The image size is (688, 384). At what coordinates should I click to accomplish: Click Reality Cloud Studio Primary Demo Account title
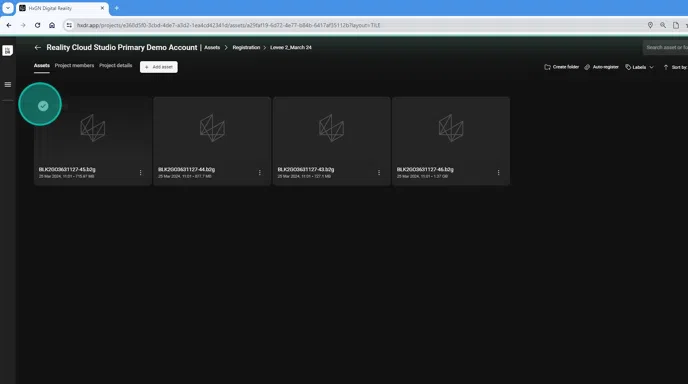point(122,47)
